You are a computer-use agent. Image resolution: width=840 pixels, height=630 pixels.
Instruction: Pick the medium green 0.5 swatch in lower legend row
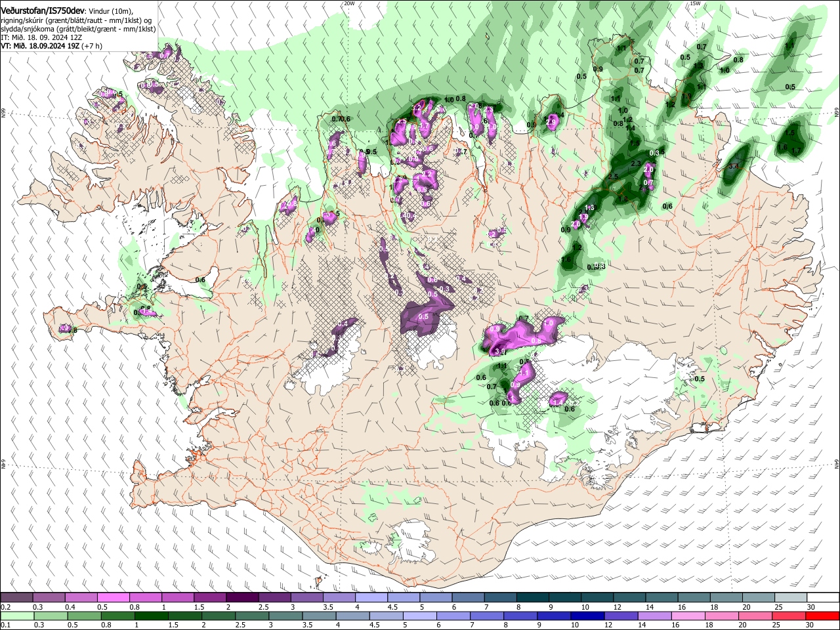click(84, 616)
